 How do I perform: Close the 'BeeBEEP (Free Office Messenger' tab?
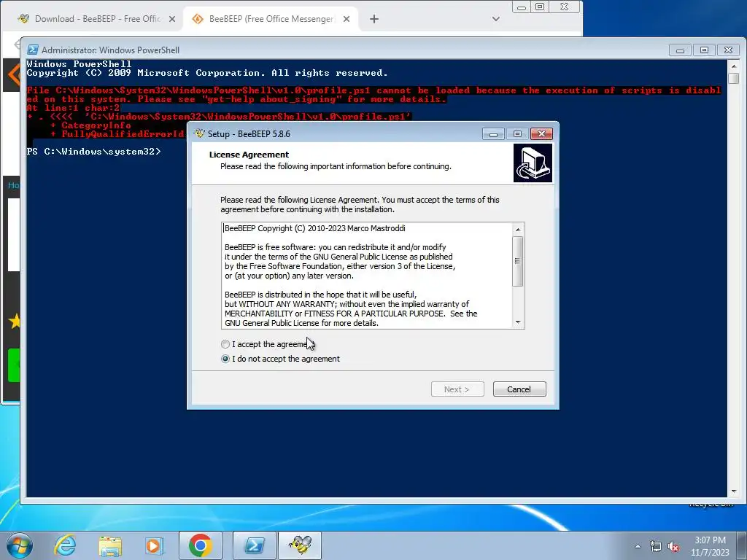point(347,19)
